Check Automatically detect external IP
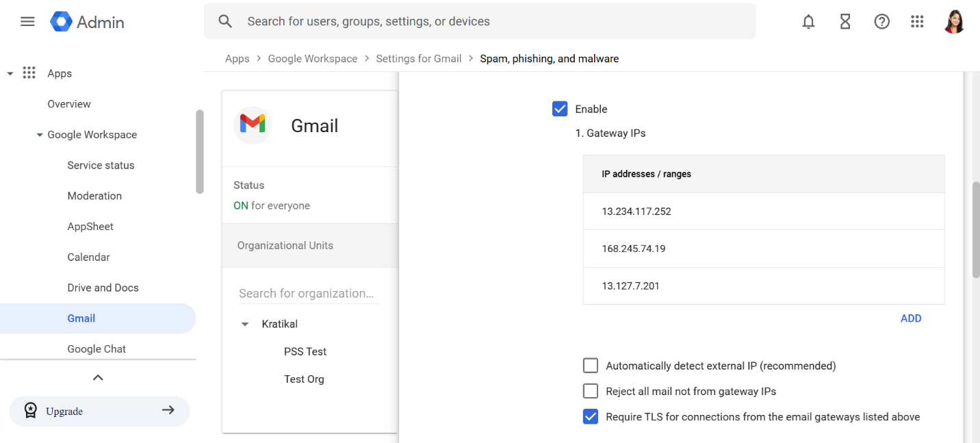Viewport: 980px width, 443px height. (591, 366)
